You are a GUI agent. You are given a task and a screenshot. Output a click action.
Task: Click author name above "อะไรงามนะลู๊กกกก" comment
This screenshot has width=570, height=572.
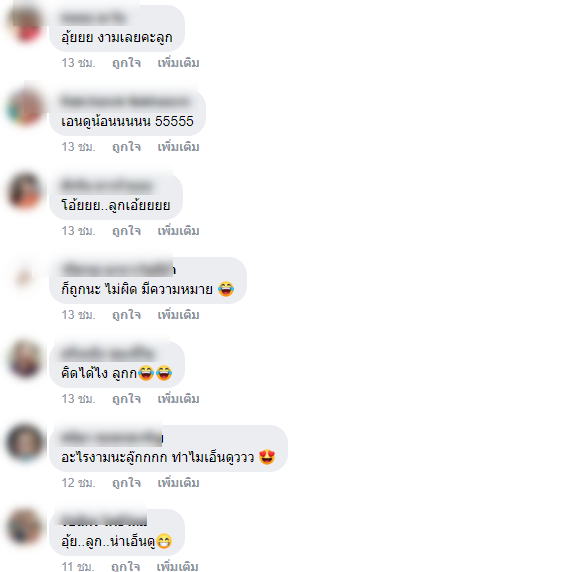(112, 438)
